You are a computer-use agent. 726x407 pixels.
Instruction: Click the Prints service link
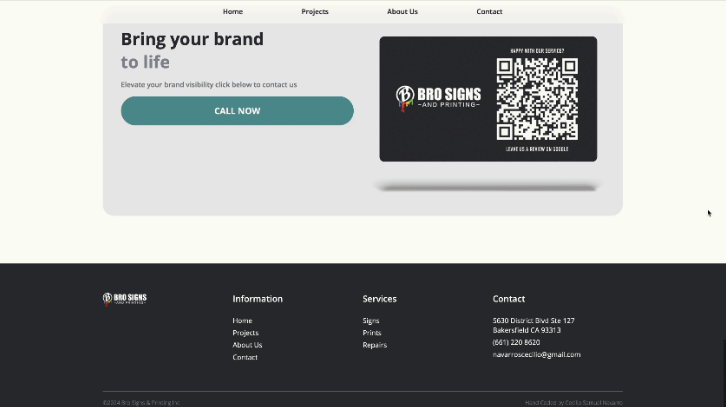(x=372, y=333)
